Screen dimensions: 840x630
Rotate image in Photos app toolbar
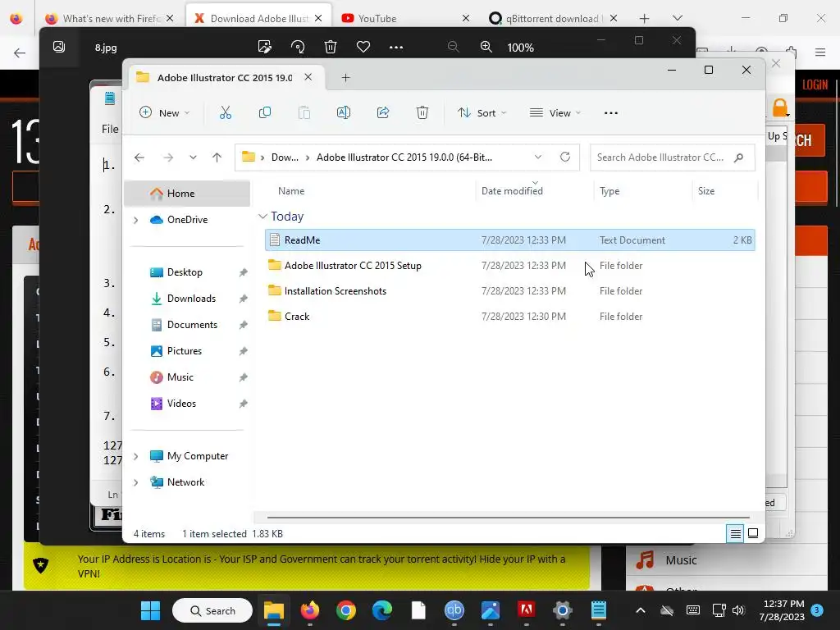pyautogui.click(x=298, y=47)
